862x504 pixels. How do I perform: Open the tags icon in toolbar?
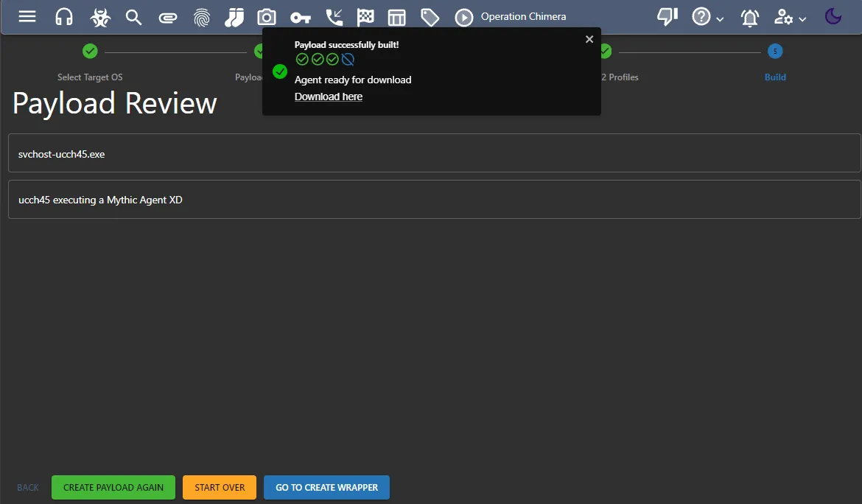click(430, 17)
